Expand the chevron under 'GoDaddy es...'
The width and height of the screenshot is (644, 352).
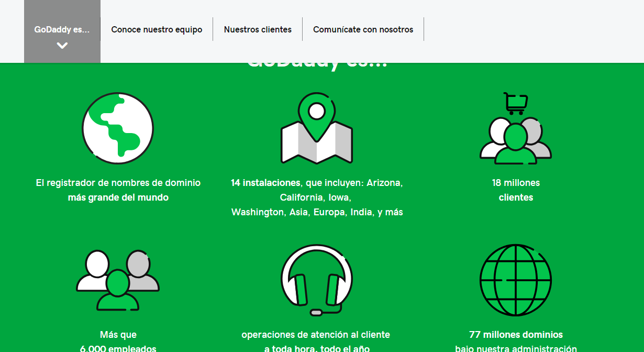click(62, 46)
